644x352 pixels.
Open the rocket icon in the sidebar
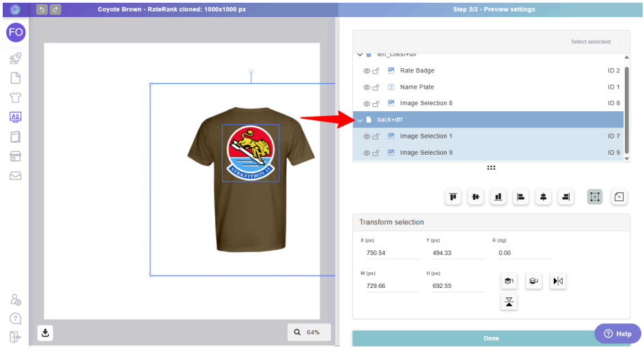pos(15,59)
